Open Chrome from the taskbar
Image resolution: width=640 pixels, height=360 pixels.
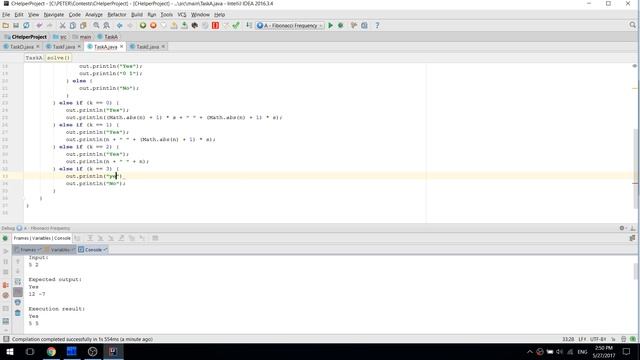tap(51, 351)
